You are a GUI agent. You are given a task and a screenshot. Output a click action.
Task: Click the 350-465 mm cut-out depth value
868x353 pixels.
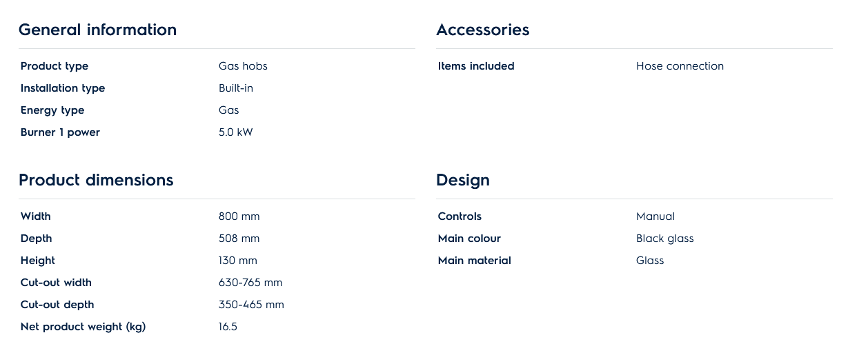(251, 305)
